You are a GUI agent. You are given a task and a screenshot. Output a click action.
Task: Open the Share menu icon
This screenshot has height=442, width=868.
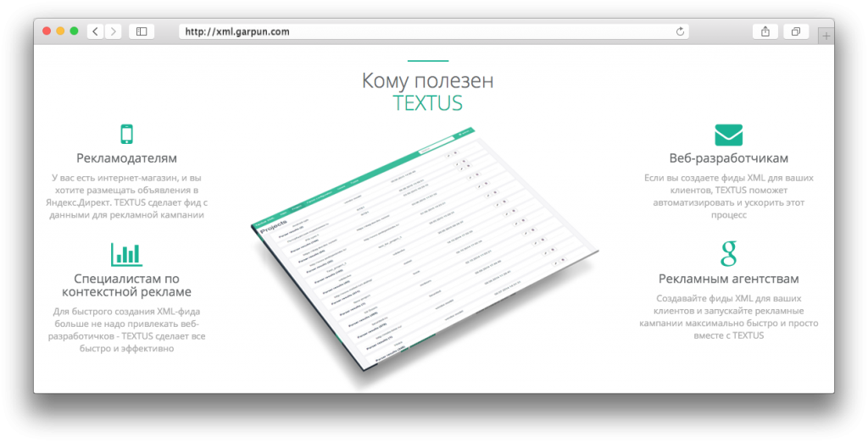point(765,31)
